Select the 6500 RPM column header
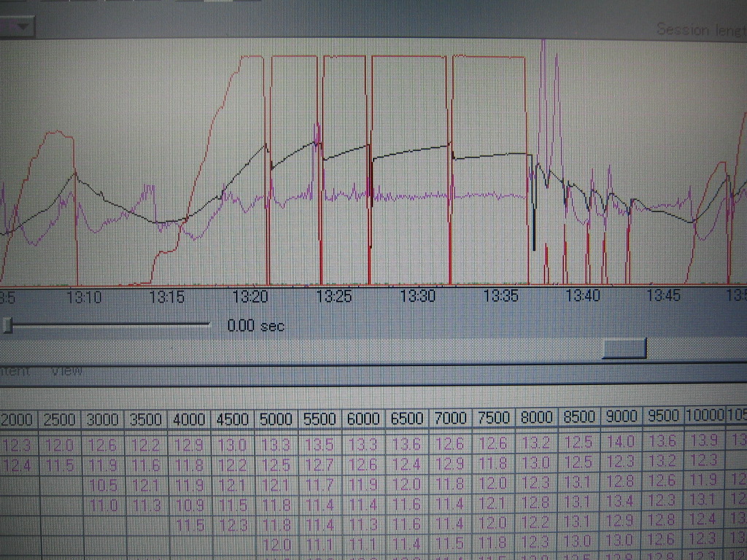747x560 pixels. tap(407, 419)
